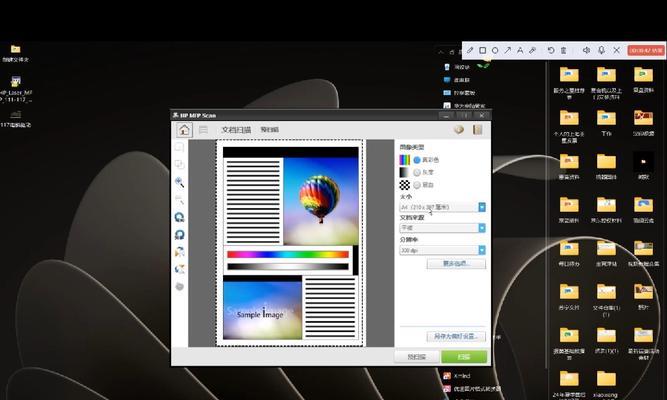Close the annotation toolbar with its X

tap(617, 50)
